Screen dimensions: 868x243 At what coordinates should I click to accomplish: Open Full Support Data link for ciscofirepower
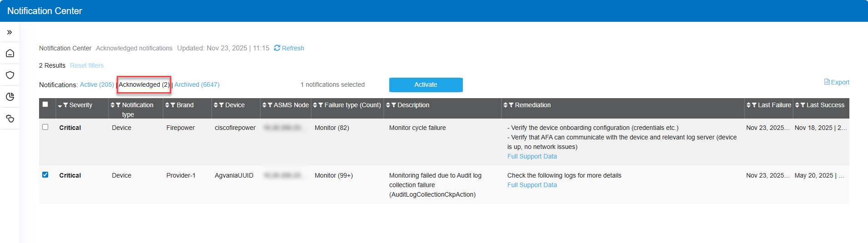click(x=532, y=156)
